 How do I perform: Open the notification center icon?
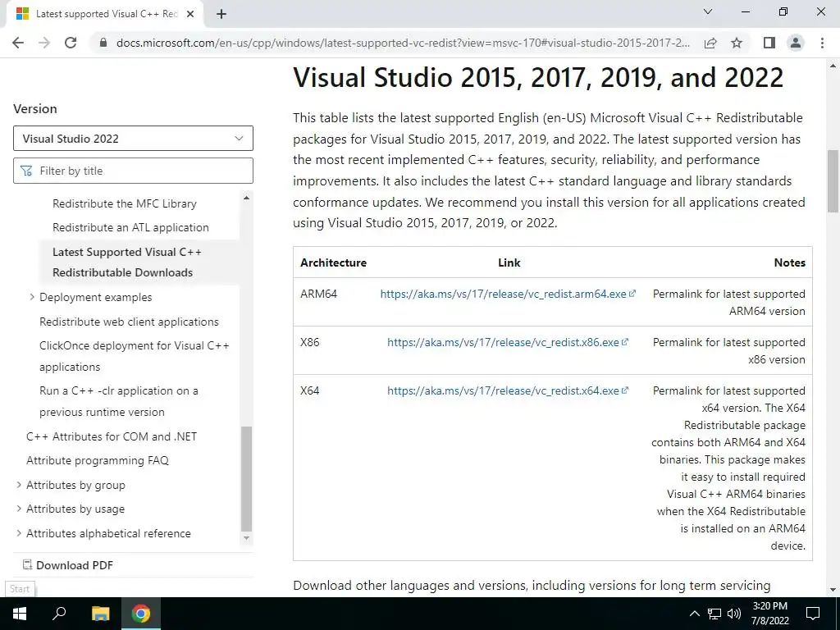click(x=813, y=614)
